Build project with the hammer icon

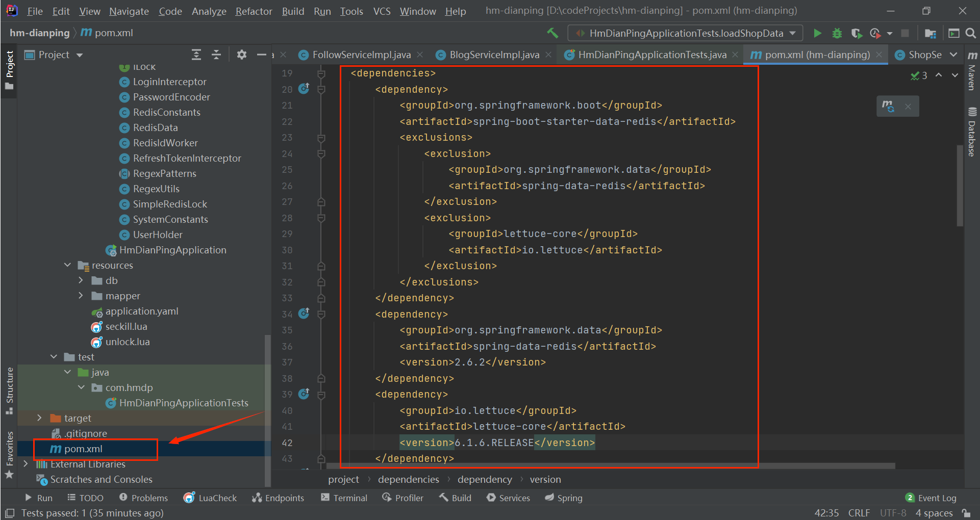(552, 33)
